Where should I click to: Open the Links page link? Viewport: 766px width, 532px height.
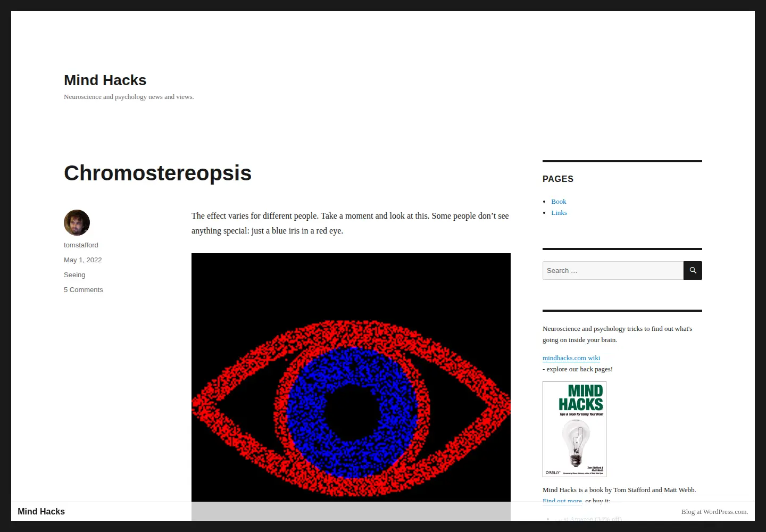(559, 213)
